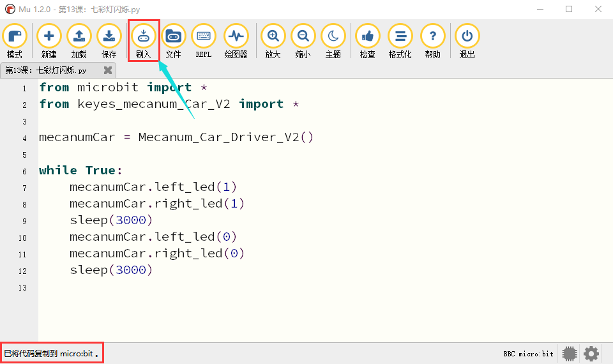613x364 pixels.
Task: Select the 第13课: 七彩灯闪烁.py tab
Action: (x=46, y=70)
